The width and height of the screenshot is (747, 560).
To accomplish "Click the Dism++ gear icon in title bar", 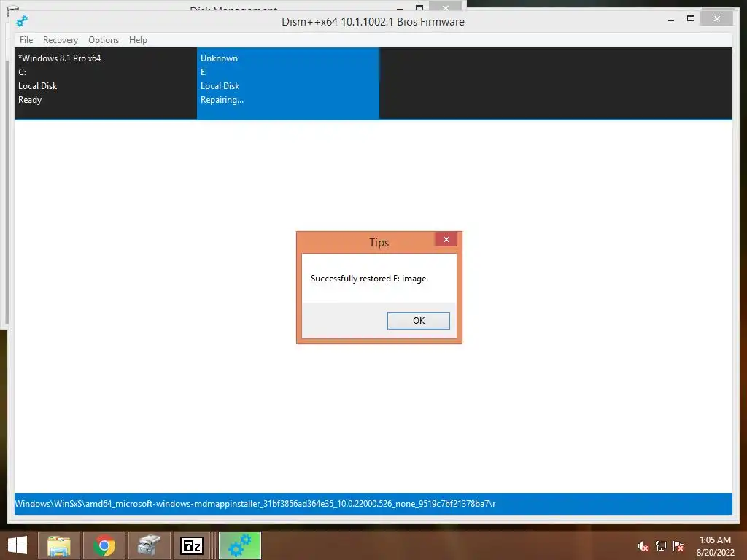I will coord(22,21).
